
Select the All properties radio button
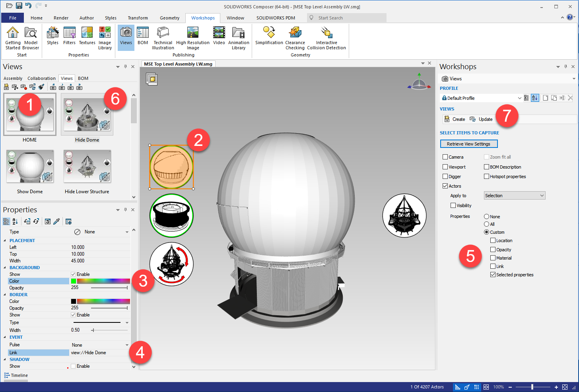(x=486, y=224)
